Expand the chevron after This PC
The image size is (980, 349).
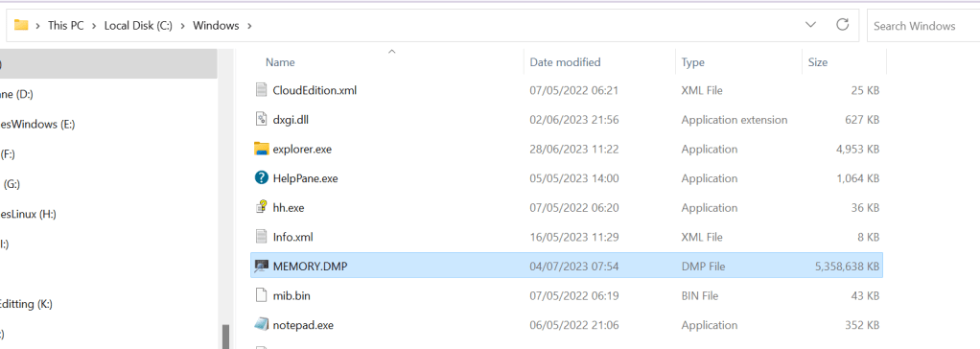[x=94, y=26]
